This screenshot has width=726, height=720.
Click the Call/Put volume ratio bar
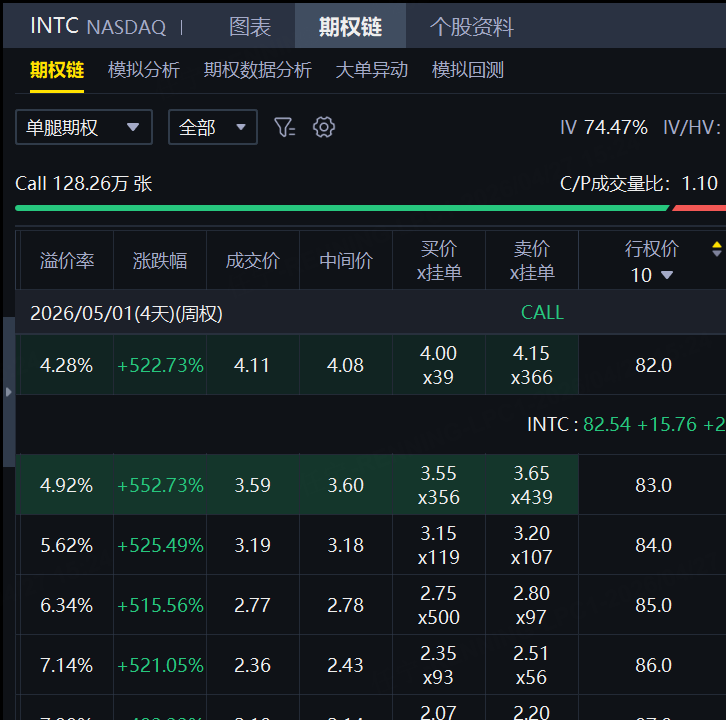point(370,208)
